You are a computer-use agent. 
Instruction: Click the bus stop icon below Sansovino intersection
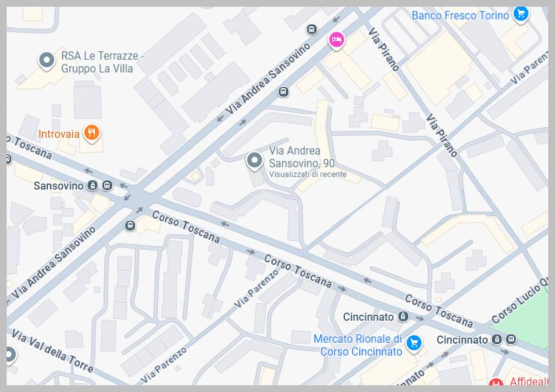[x=130, y=226]
